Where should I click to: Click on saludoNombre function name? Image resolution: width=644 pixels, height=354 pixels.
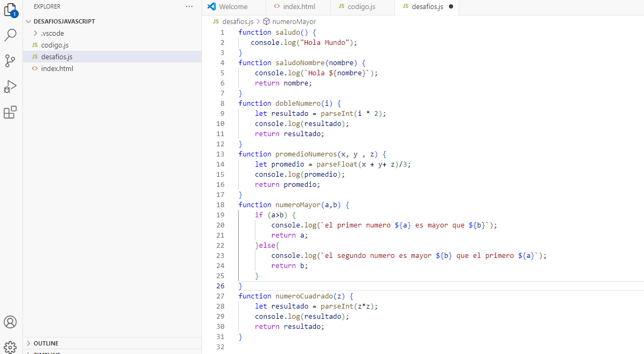(300, 62)
